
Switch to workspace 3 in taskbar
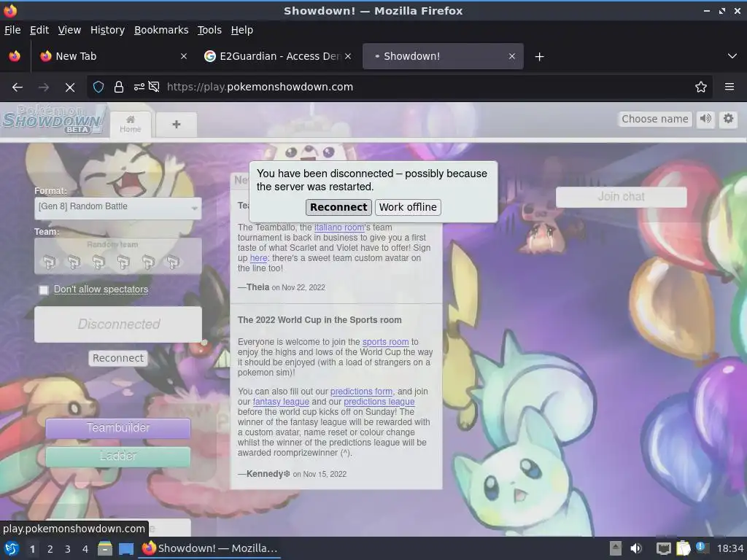pos(68,549)
